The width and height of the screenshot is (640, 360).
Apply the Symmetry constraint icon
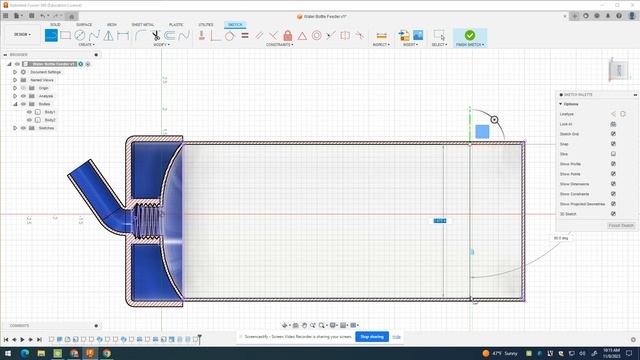coord(345,36)
